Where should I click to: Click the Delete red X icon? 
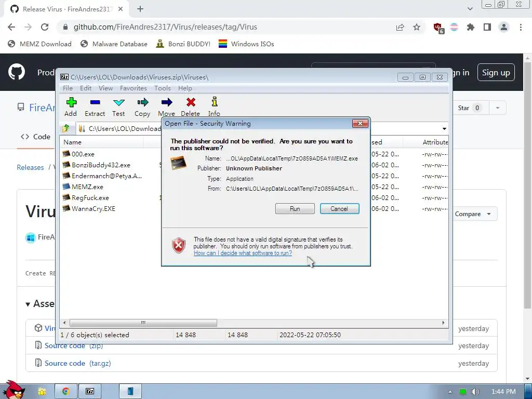191,102
